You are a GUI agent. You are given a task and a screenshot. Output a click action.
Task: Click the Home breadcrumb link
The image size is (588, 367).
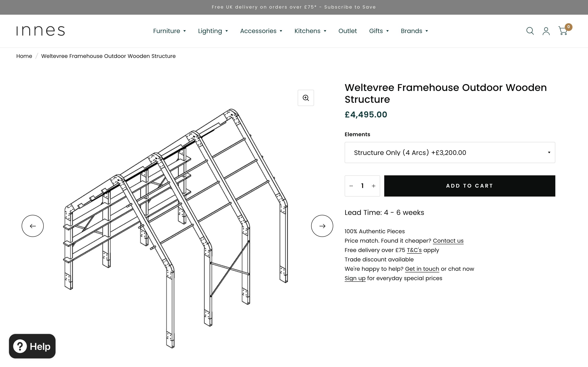coord(24,56)
